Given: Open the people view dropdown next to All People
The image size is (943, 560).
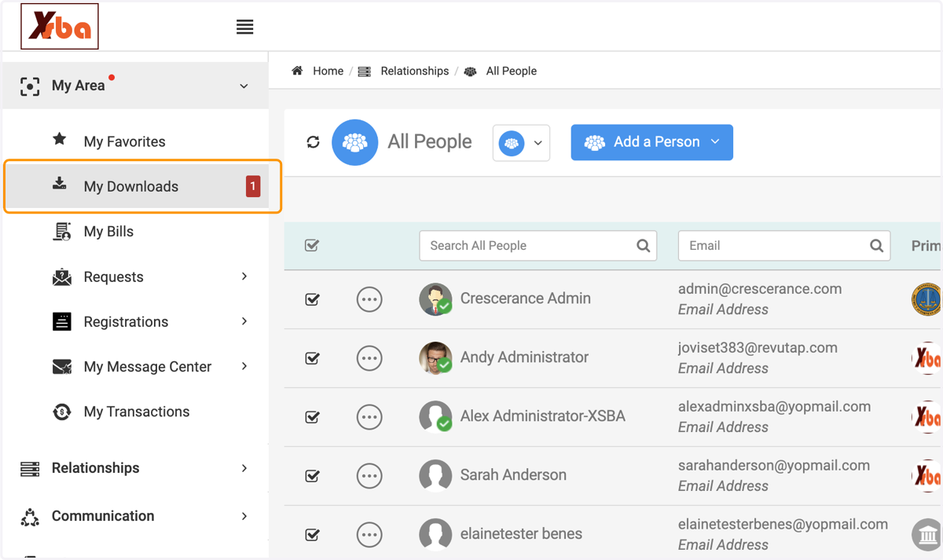Looking at the screenshot, I should click(x=521, y=143).
